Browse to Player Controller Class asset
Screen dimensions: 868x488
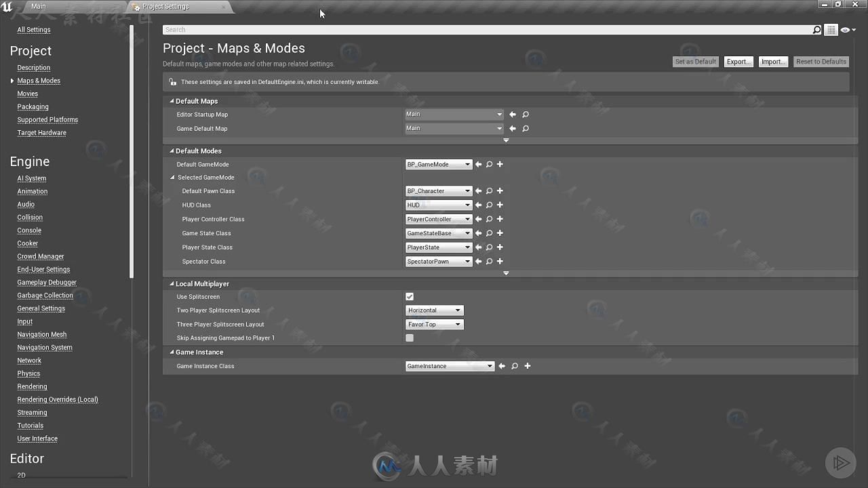[x=489, y=220]
